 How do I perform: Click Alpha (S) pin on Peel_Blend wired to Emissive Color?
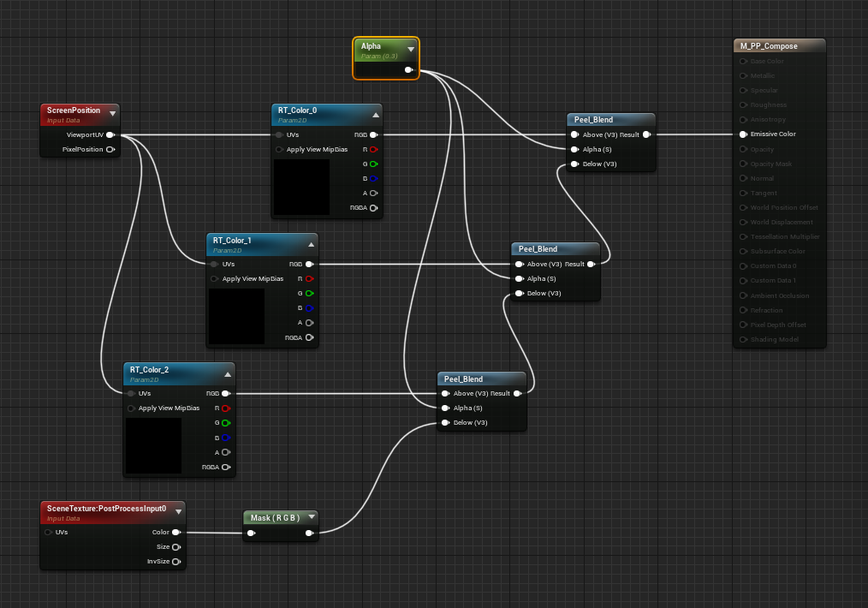click(574, 150)
